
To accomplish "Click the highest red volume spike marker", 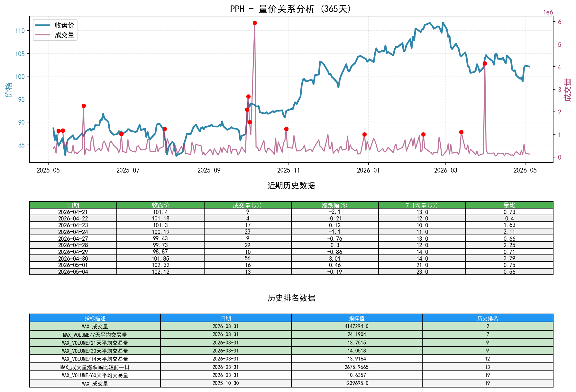I will 255,23.
